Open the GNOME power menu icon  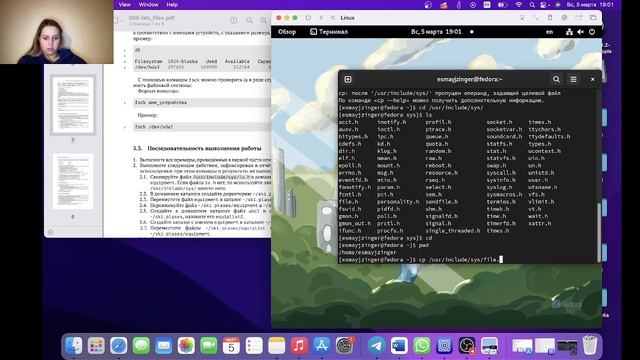click(592, 32)
